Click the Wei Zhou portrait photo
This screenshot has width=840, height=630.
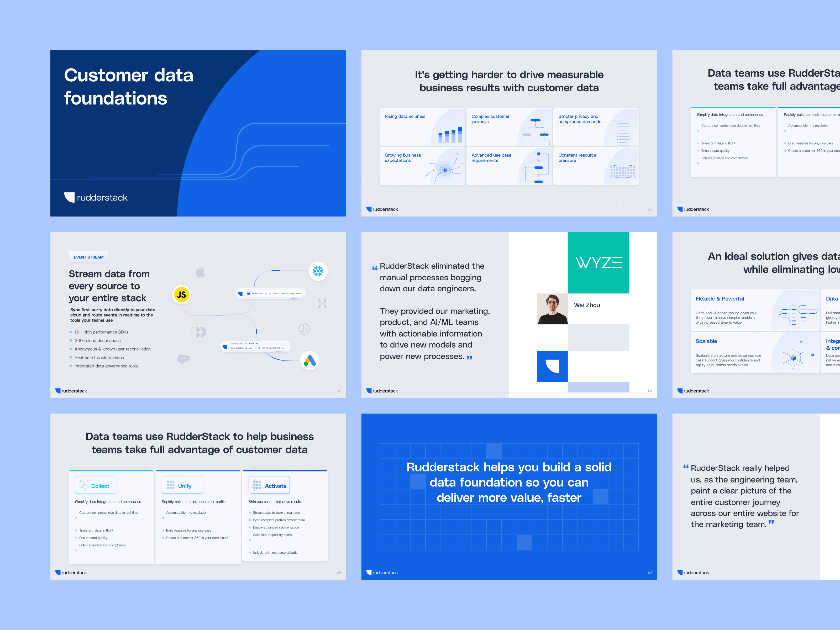(552, 309)
